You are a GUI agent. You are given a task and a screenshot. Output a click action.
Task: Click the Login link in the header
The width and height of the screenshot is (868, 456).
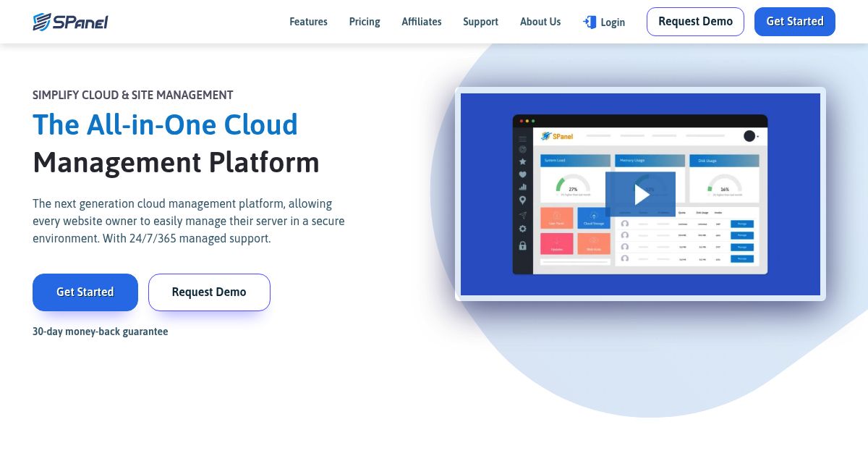tap(613, 22)
